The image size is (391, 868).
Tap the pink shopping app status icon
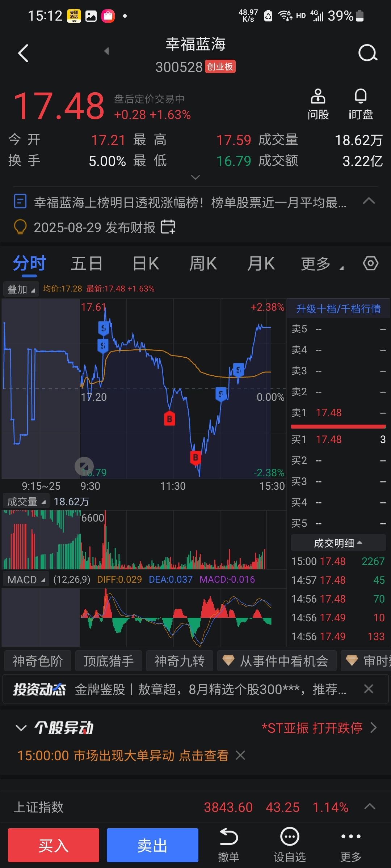click(108, 16)
